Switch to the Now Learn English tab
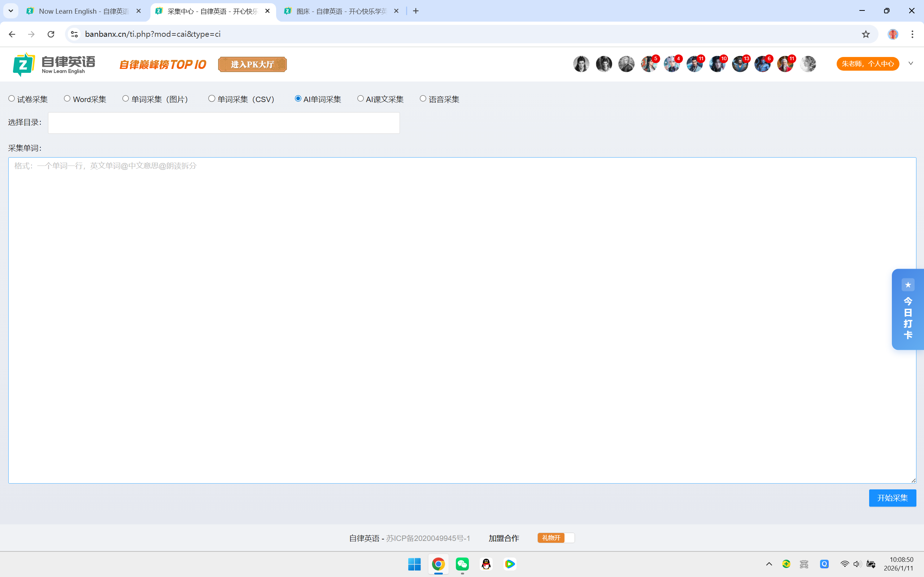The image size is (924, 577). pyautogui.click(x=83, y=11)
